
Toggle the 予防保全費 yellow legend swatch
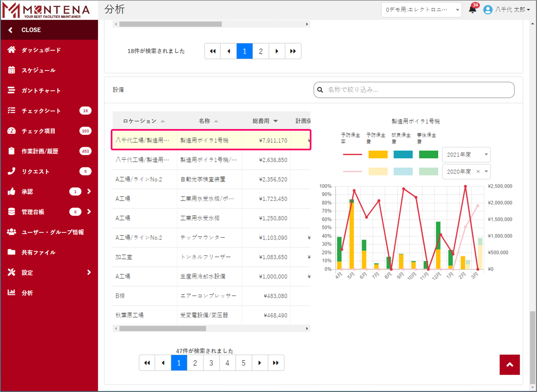(x=378, y=154)
